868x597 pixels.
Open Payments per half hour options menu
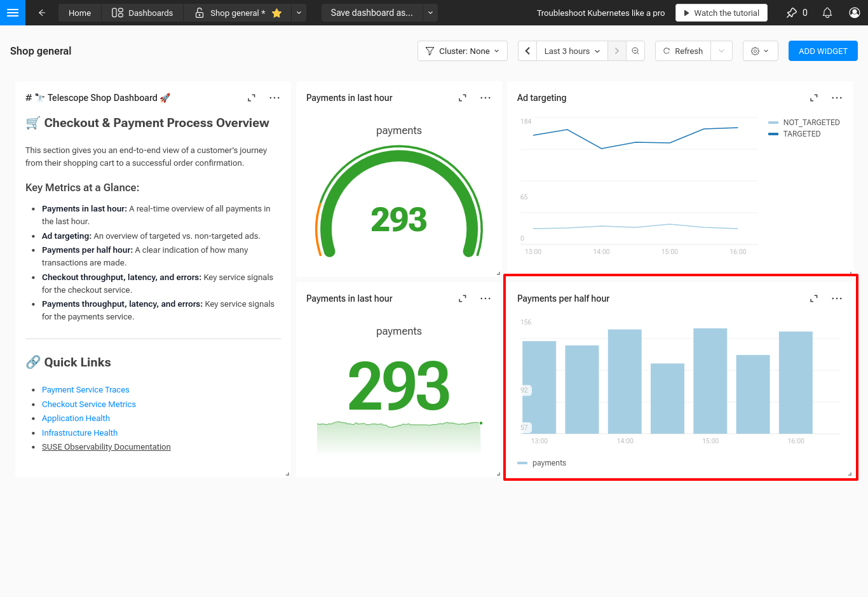(x=837, y=298)
